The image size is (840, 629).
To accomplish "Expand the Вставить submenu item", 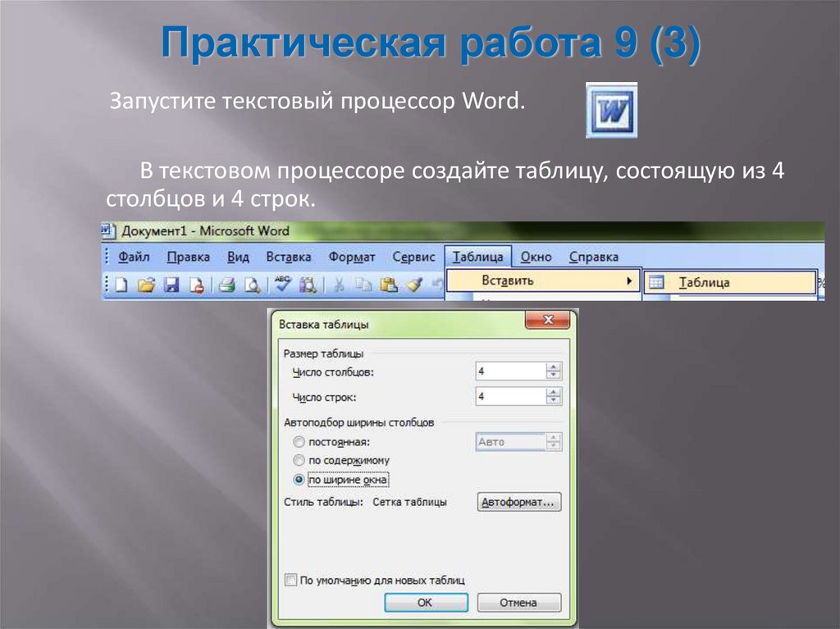I will point(543,280).
